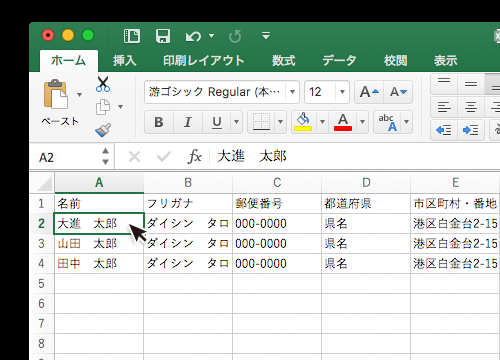Click the Save icon in title bar
The image size is (500, 360).
tap(163, 36)
